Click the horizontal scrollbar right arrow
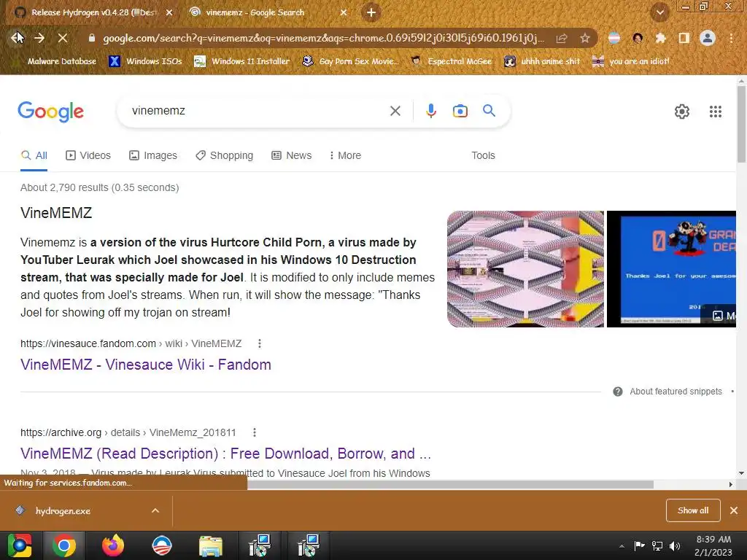 [731, 484]
